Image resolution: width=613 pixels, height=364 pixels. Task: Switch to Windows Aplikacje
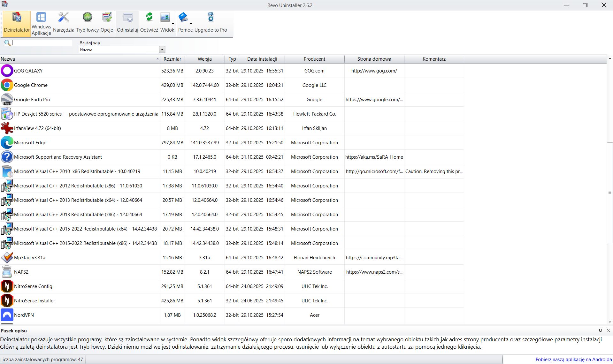click(x=41, y=24)
